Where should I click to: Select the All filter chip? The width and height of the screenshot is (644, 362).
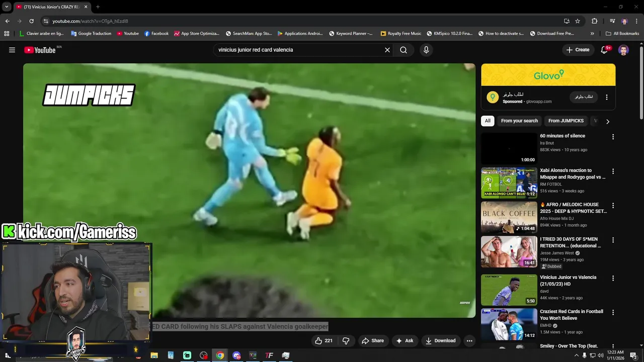tap(488, 121)
